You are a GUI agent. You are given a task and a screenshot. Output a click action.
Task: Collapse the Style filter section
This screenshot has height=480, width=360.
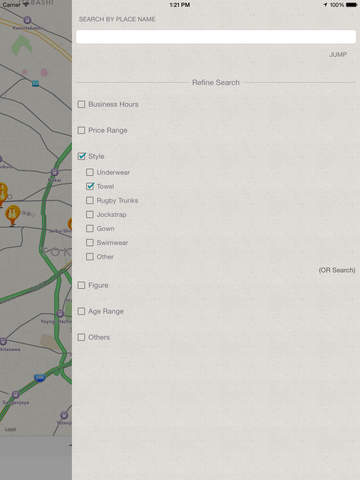(82, 156)
